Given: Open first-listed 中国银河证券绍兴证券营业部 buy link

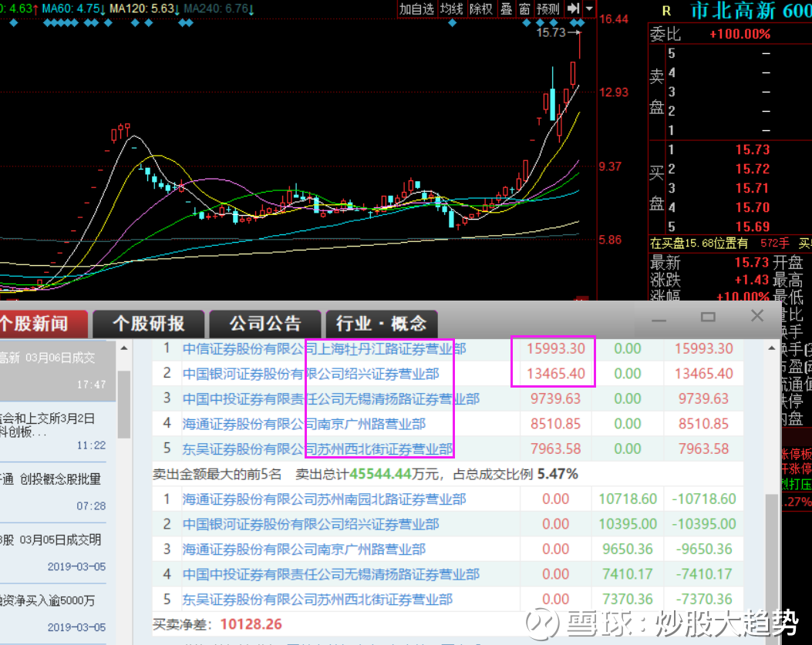Looking at the screenshot, I should [x=311, y=374].
